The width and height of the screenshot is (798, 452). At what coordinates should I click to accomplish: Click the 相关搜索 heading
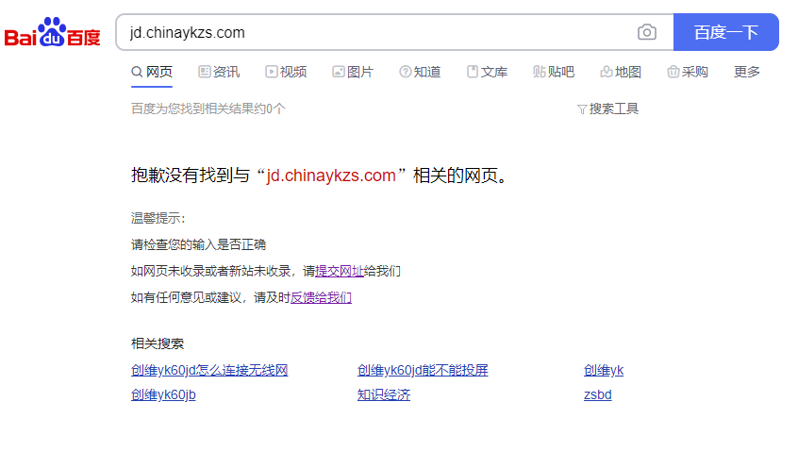[157, 344]
